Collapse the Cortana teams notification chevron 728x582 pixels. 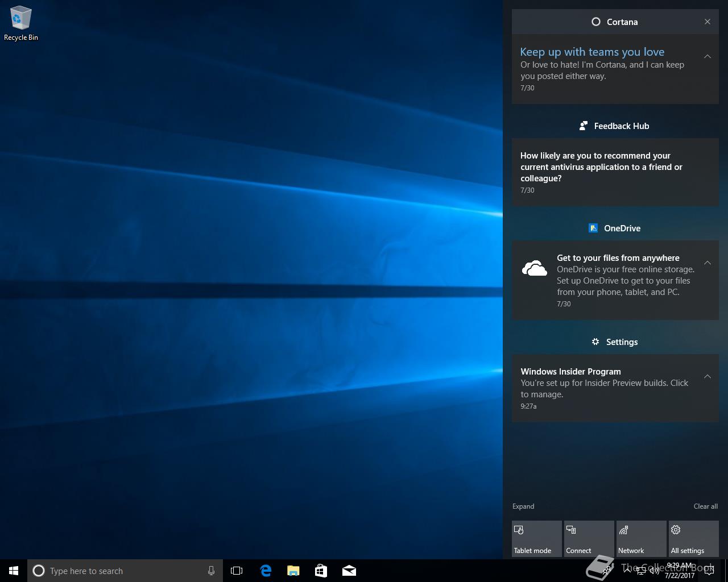(708, 56)
